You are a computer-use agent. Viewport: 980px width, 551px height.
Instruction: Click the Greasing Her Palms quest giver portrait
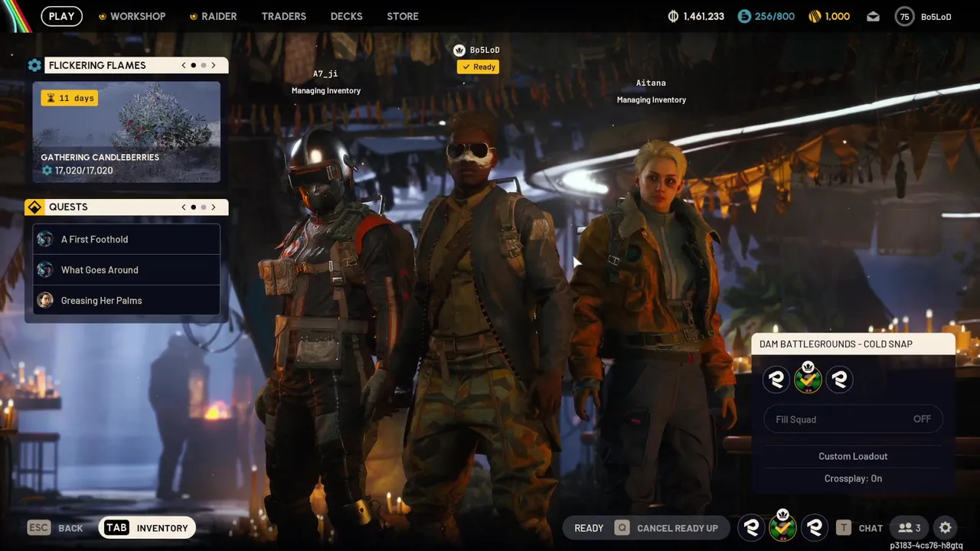45,300
